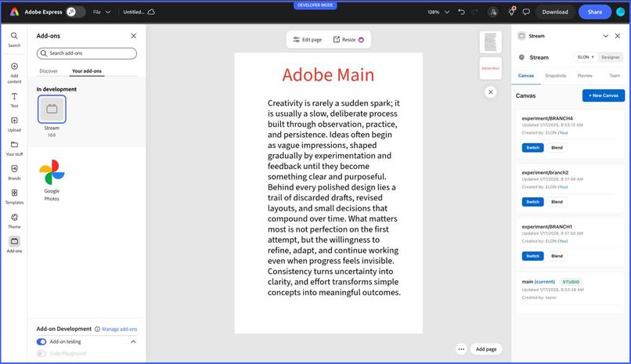Switch to the Snapshots tab
The image size is (631, 364).
point(555,76)
